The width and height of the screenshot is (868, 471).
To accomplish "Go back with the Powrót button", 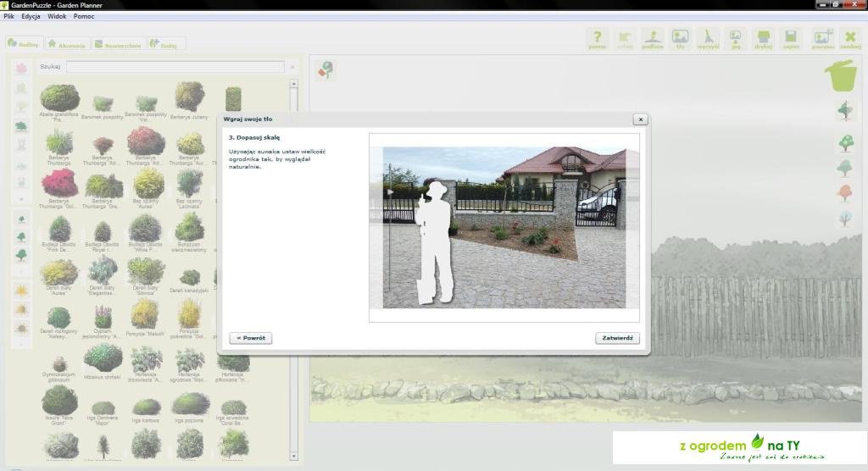I will (250, 338).
